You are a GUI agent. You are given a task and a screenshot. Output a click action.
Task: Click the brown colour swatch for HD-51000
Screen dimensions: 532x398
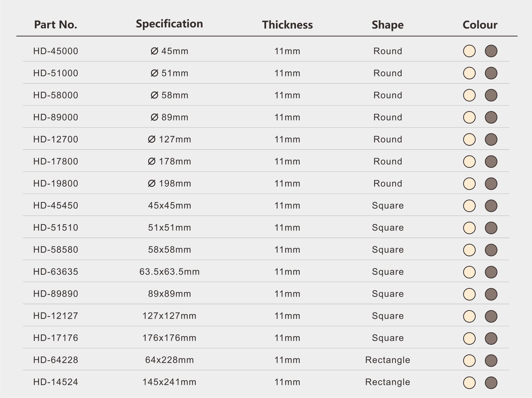491,73
